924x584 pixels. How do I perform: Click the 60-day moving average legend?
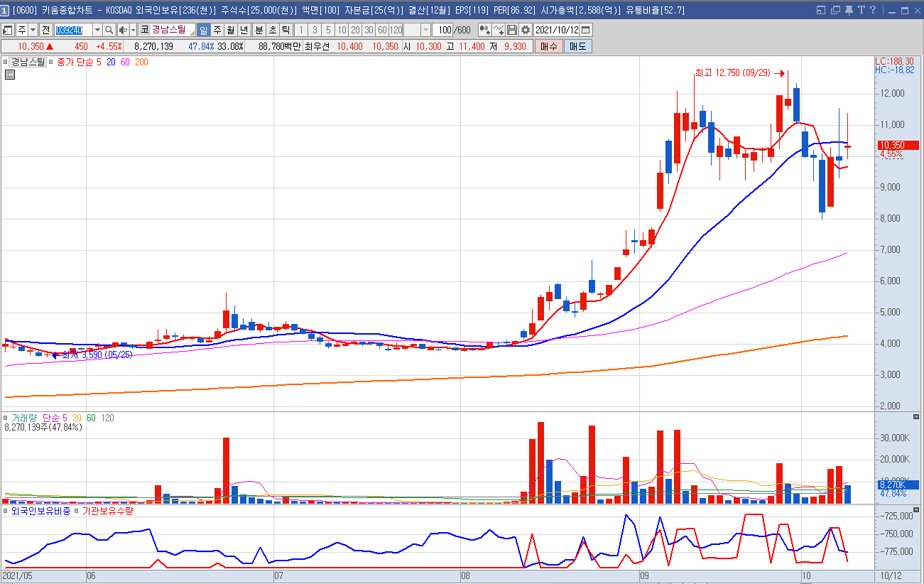click(x=125, y=63)
